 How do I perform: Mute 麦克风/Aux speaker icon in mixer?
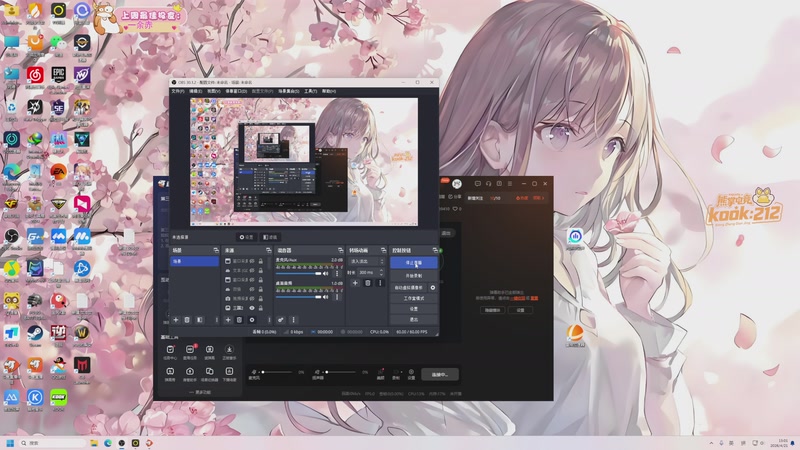click(326, 274)
